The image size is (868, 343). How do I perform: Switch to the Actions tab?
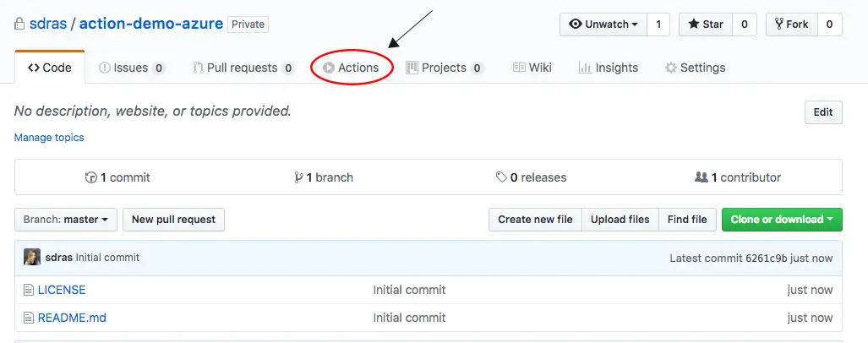coord(352,68)
